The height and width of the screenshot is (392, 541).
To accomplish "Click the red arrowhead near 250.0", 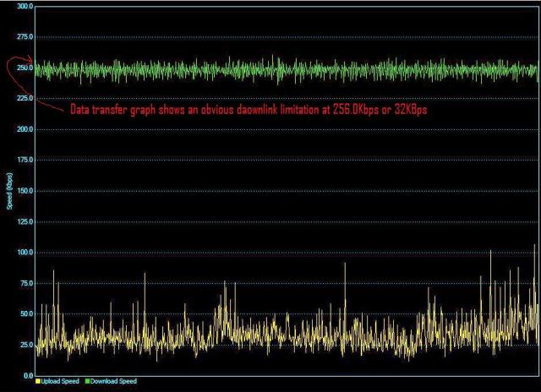I will pyautogui.click(x=30, y=60).
